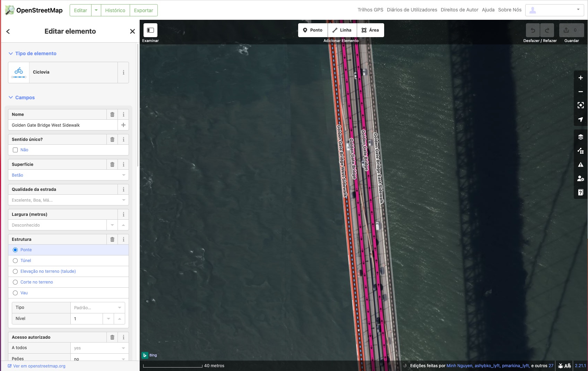Open Trilhos GPS menu item
This screenshot has width=588, height=371.
click(x=370, y=10)
